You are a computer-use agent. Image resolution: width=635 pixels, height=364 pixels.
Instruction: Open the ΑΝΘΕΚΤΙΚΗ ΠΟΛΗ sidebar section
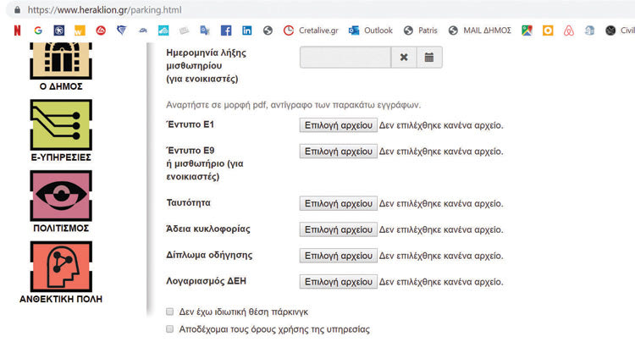(61, 273)
